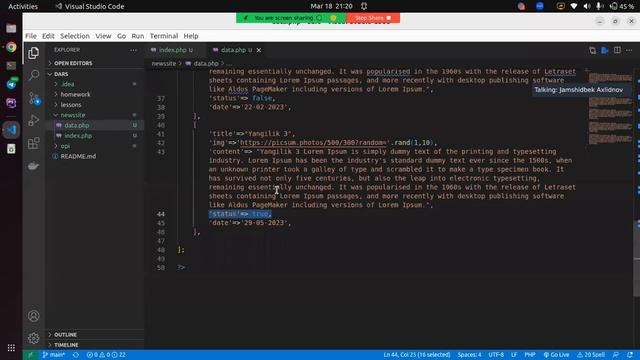
Task: Open Files from the Ubuntu dock
Action: 11,28
